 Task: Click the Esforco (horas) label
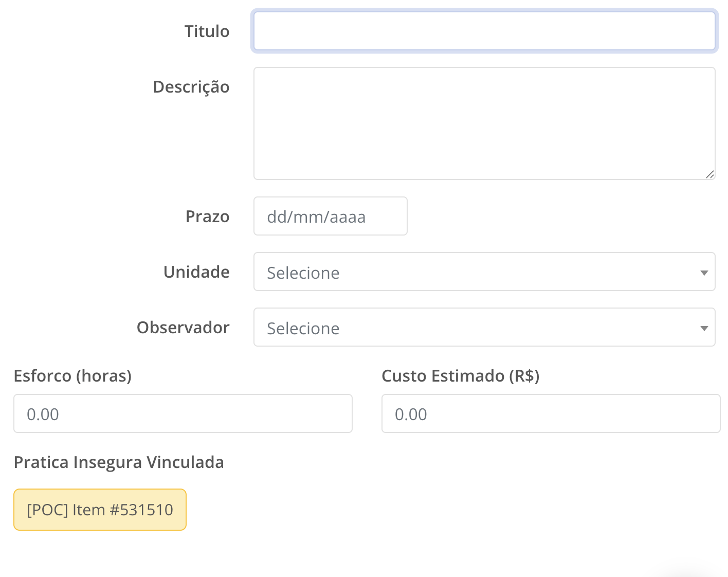pos(72,376)
